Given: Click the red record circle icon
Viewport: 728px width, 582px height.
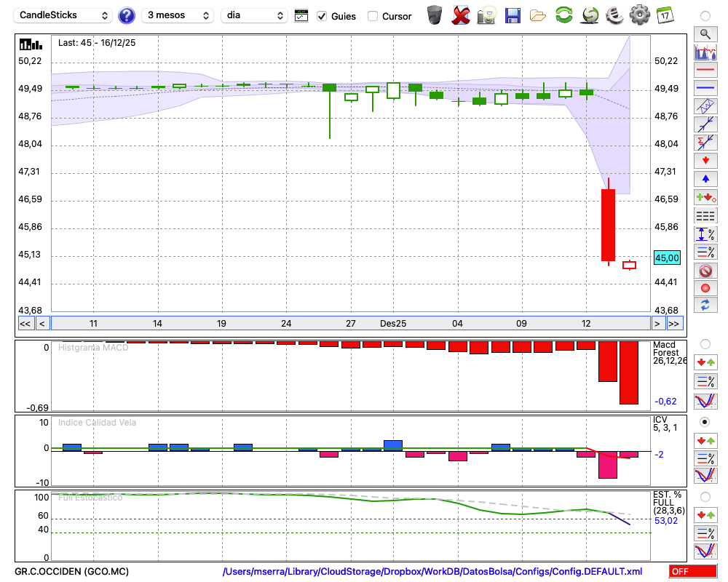Looking at the screenshot, I should pos(705,288).
